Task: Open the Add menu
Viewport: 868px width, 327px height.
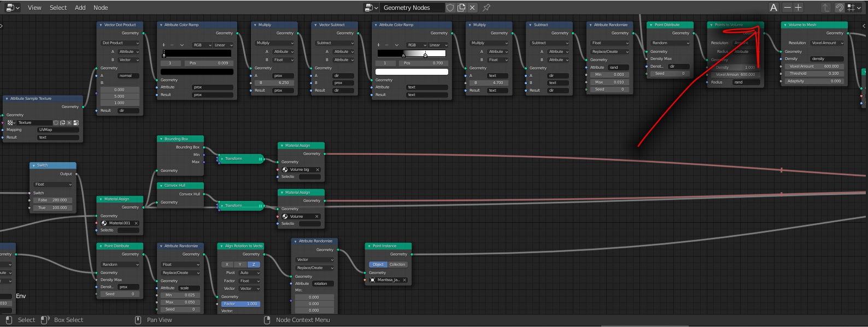Action: coord(80,8)
